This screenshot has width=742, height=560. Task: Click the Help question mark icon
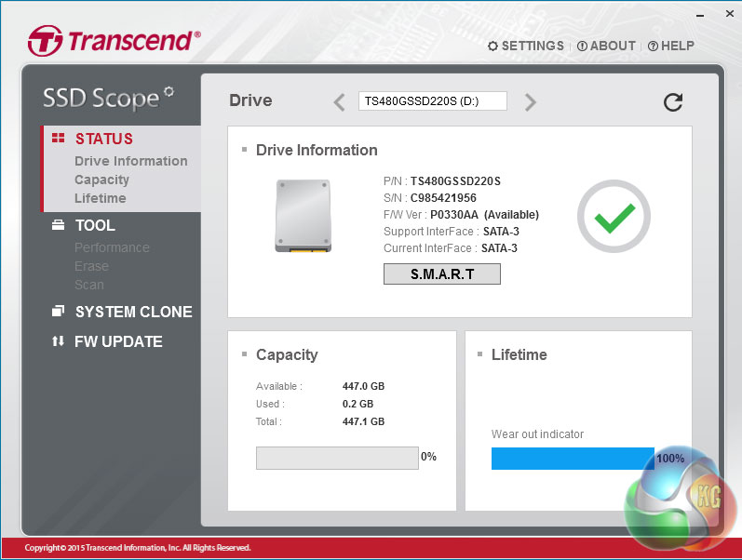(653, 46)
